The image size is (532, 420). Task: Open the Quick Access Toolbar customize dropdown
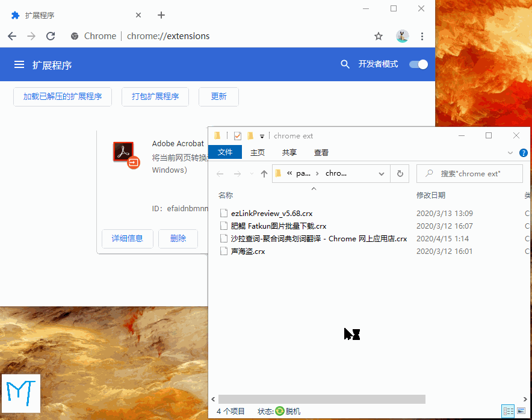(261, 135)
